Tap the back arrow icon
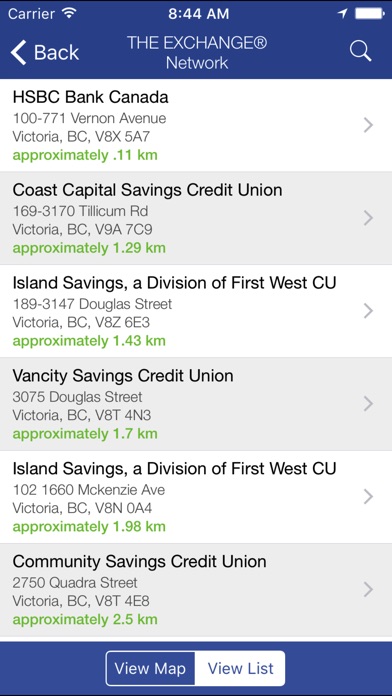 click(x=18, y=52)
